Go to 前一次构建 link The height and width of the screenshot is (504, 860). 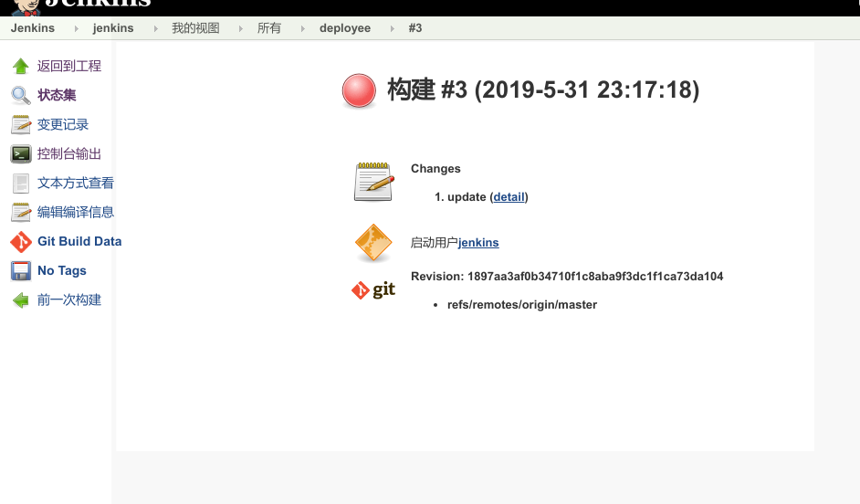click(69, 300)
